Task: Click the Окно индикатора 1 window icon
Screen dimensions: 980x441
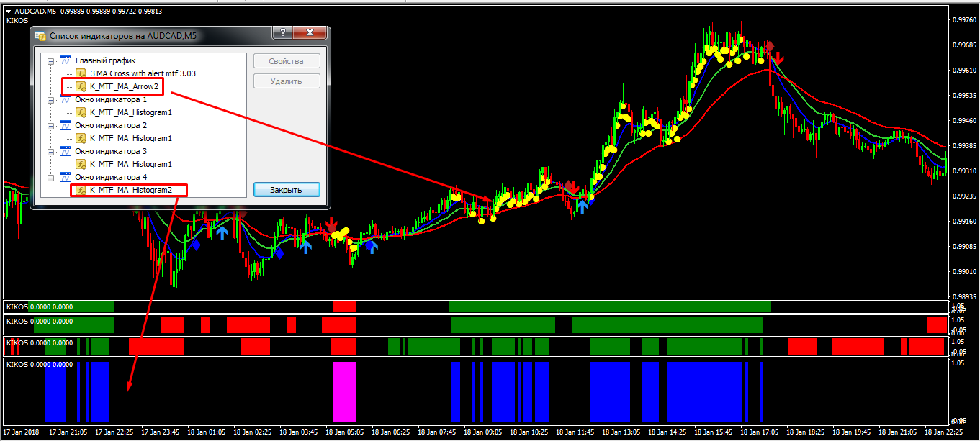Action: point(66,99)
